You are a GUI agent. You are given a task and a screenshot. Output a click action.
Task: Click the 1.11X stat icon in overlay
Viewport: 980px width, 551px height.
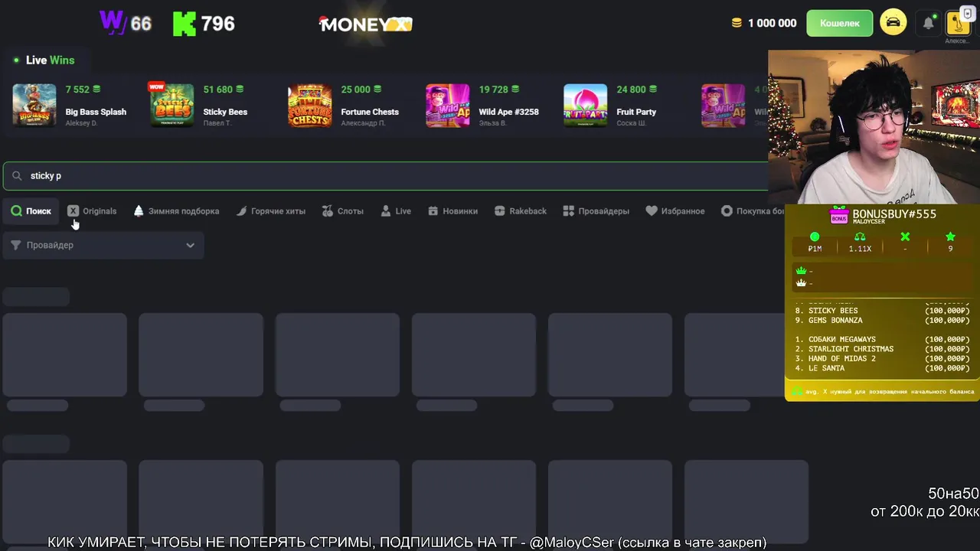[x=860, y=237]
